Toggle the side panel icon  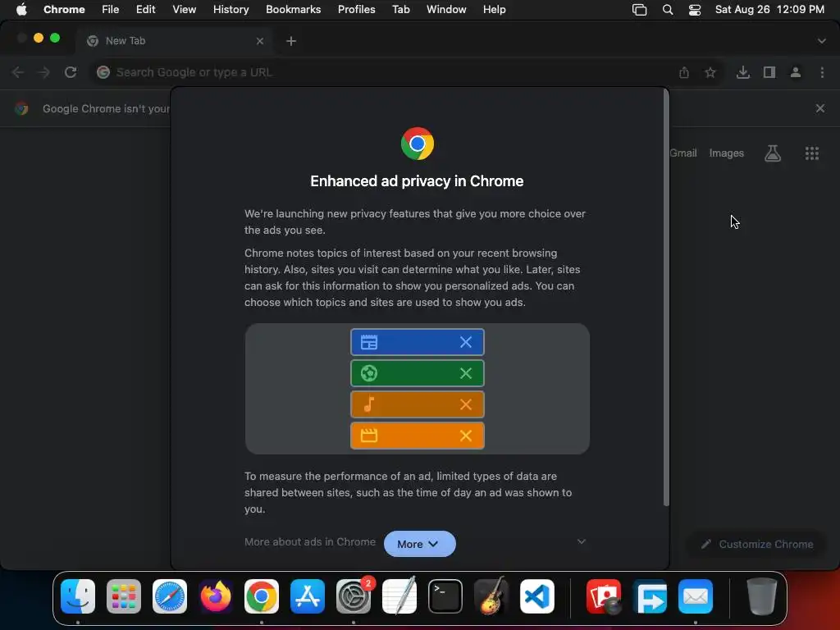(x=769, y=72)
